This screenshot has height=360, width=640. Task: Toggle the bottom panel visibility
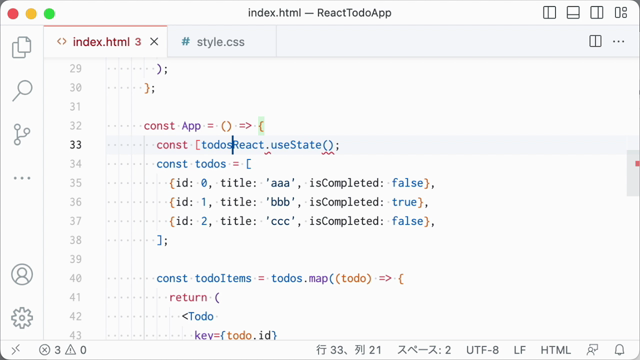point(573,13)
